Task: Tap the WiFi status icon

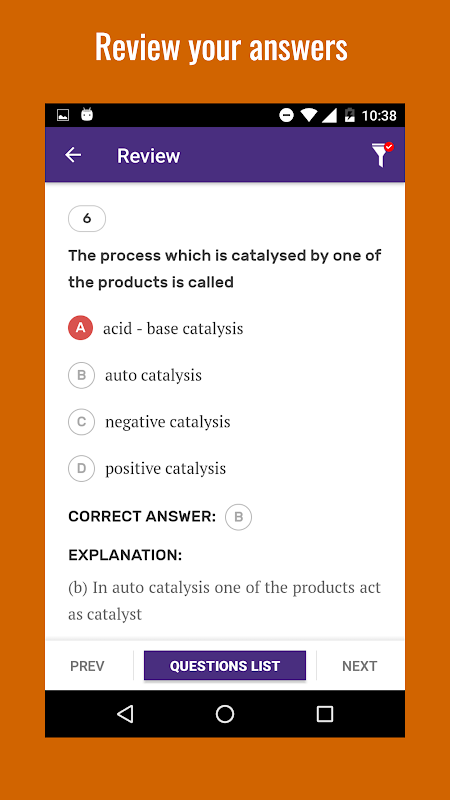Action: pos(309,115)
